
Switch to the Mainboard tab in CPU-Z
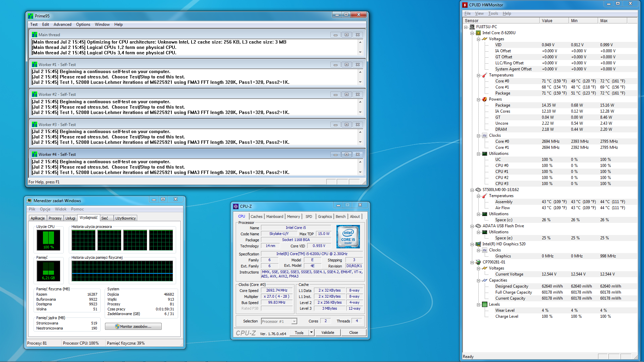275,217
